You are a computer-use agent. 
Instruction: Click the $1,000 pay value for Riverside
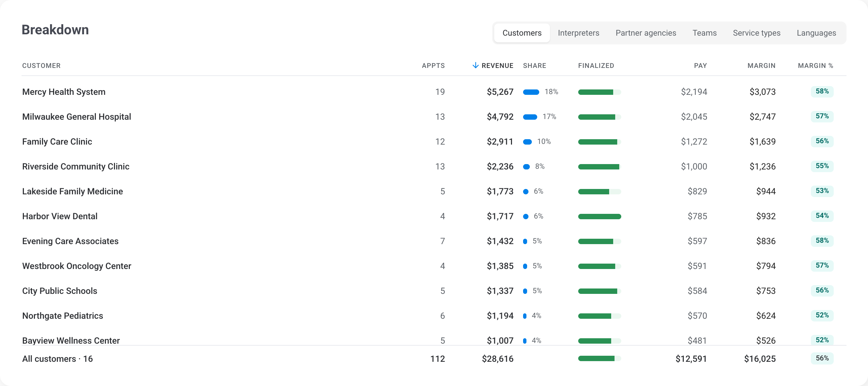tap(694, 166)
